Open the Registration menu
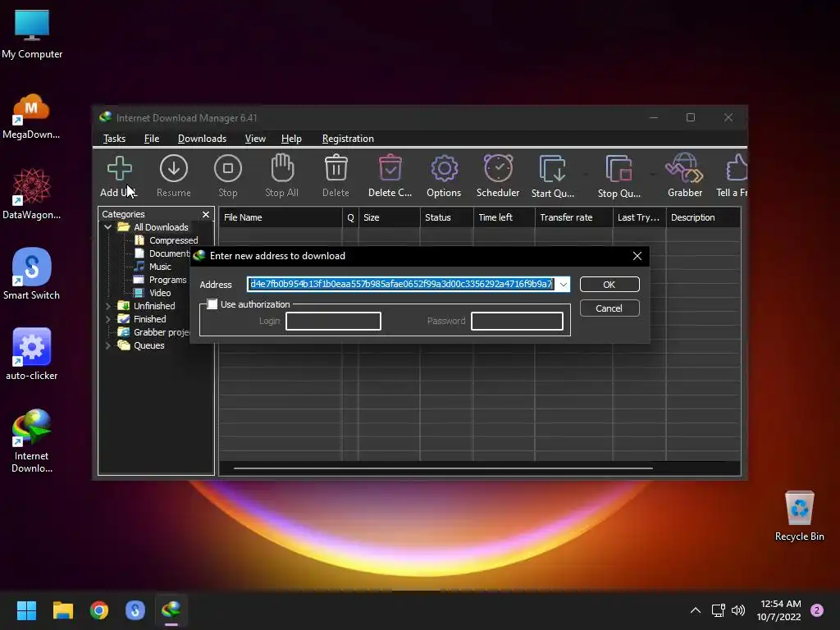 pos(348,139)
